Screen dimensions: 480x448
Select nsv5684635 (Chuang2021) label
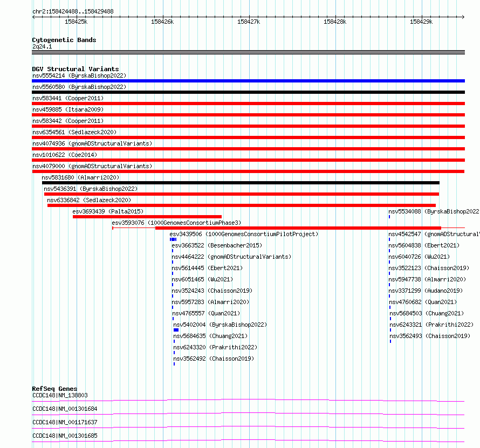[210, 336]
